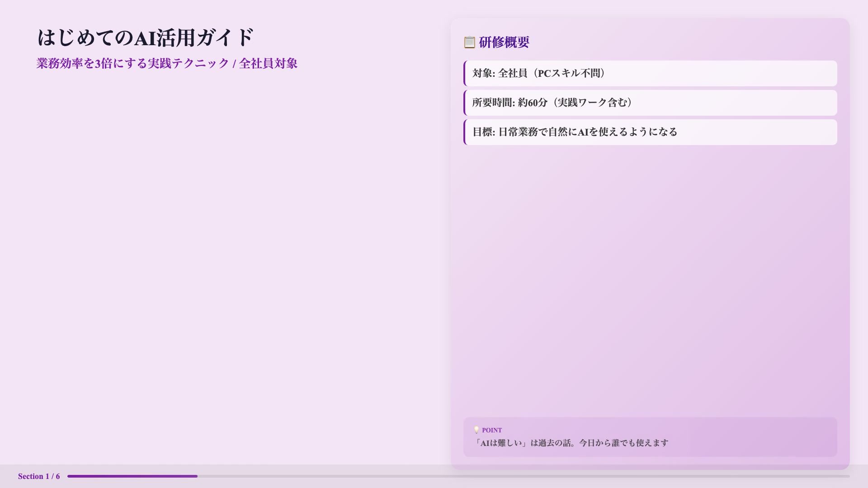The width and height of the screenshot is (868, 488).
Task: Click the lightbulb icon in the POINT box
Action: 476,430
